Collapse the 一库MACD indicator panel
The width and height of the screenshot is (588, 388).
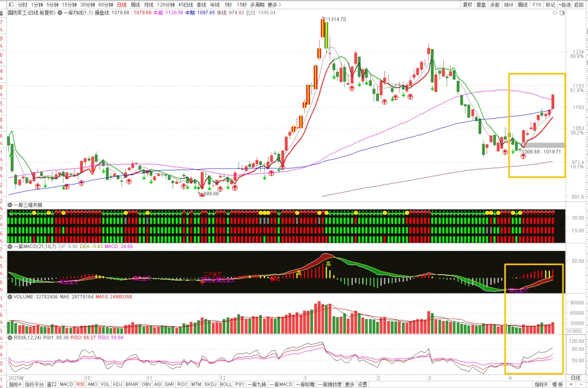[x=10, y=247]
